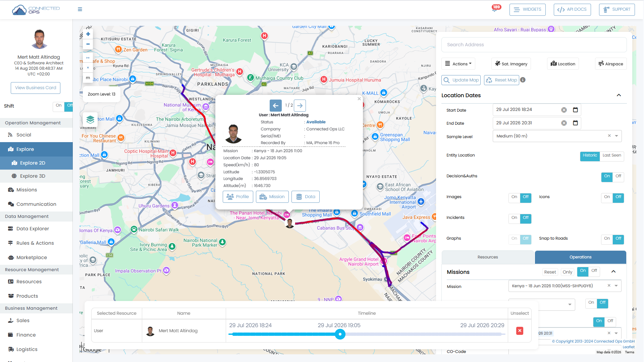This screenshot has width=644, height=362.
Task: Click Reset Map button
Action: (x=501, y=80)
